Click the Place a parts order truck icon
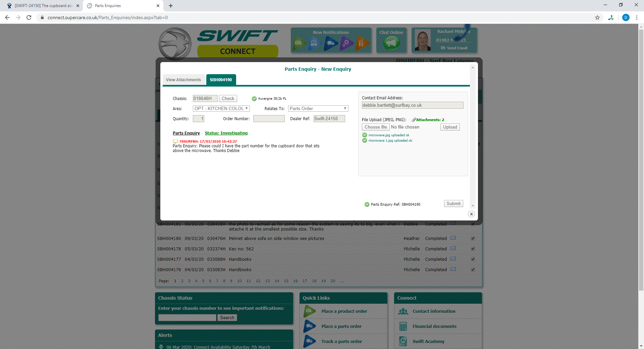 (x=310, y=326)
